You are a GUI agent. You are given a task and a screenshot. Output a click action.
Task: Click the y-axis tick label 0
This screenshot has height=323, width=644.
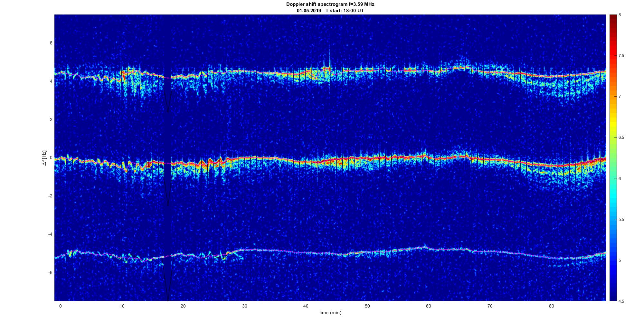[51, 158]
